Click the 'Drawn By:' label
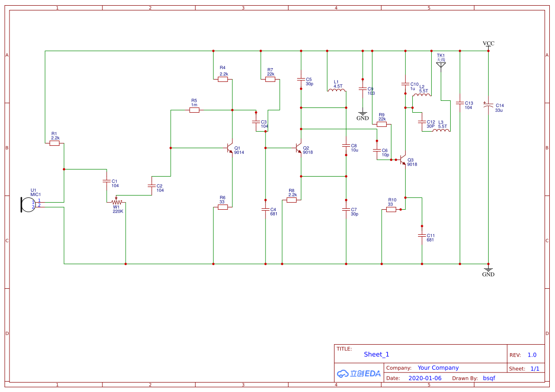The width and height of the screenshot is (555, 392). (x=465, y=378)
